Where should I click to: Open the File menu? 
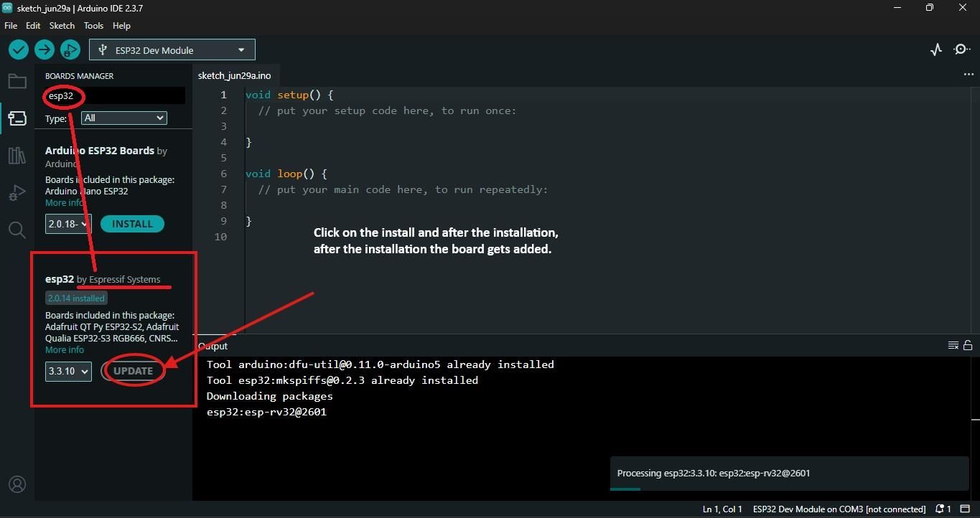click(11, 25)
